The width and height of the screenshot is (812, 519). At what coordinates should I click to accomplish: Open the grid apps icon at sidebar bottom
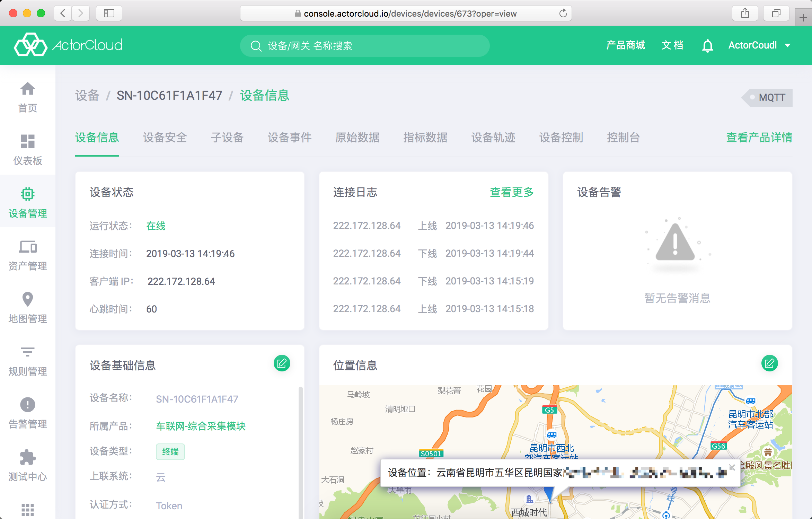point(27,510)
